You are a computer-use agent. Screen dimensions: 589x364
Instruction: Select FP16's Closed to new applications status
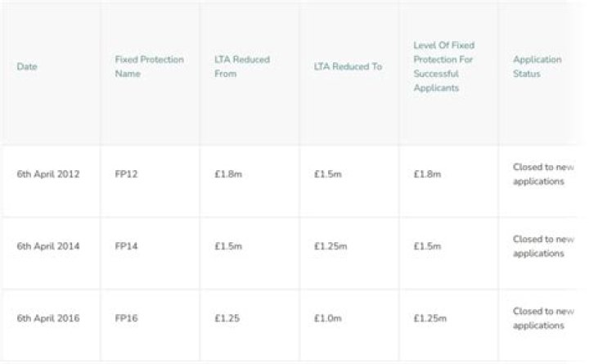click(x=543, y=318)
